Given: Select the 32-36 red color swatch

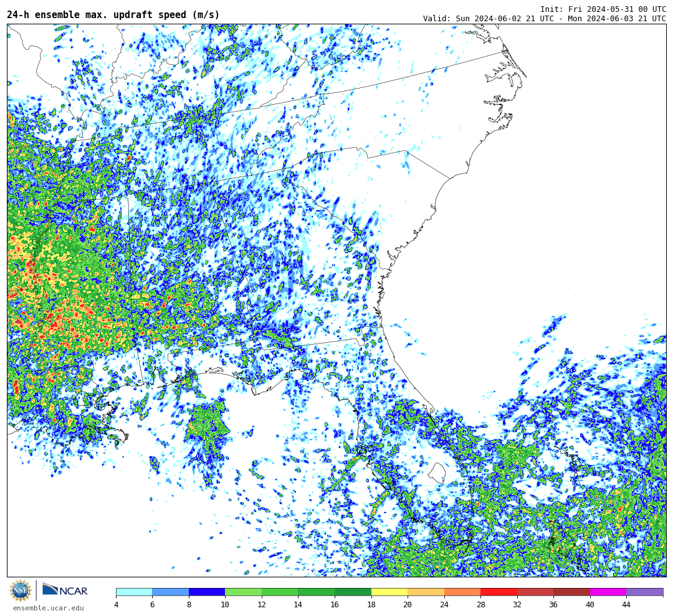Looking at the screenshot, I should [x=535, y=592].
